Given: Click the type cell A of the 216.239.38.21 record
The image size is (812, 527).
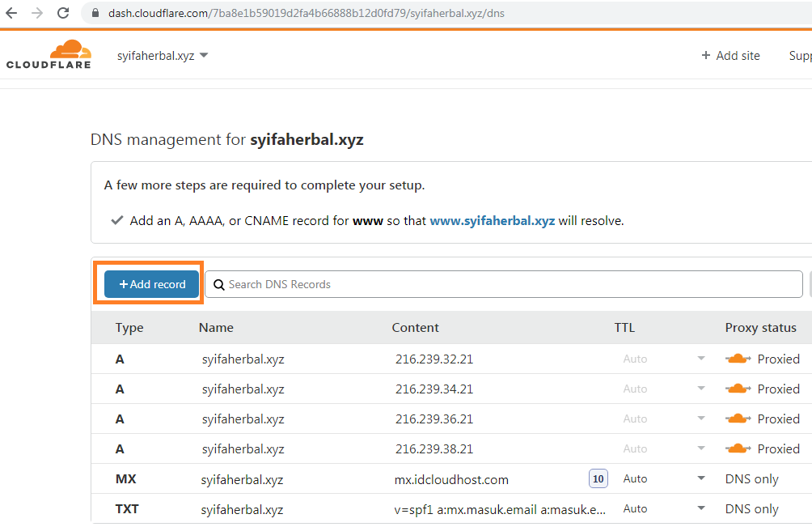Looking at the screenshot, I should pos(120,449).
